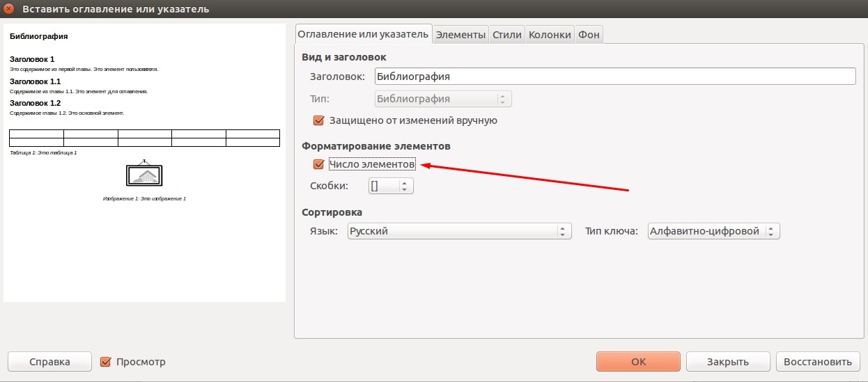The height and width of the screenshot is (382, 868).
Task: Click the Справка help button
Action: [49, 362]
